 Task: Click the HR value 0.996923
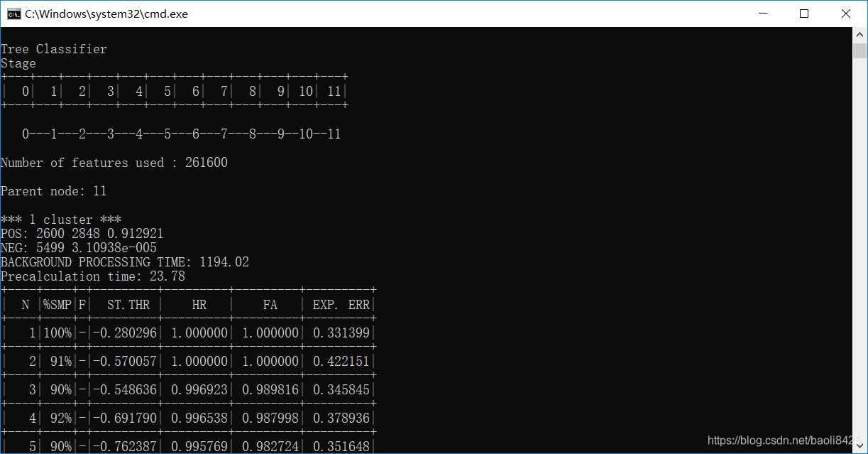pos(199,390)
